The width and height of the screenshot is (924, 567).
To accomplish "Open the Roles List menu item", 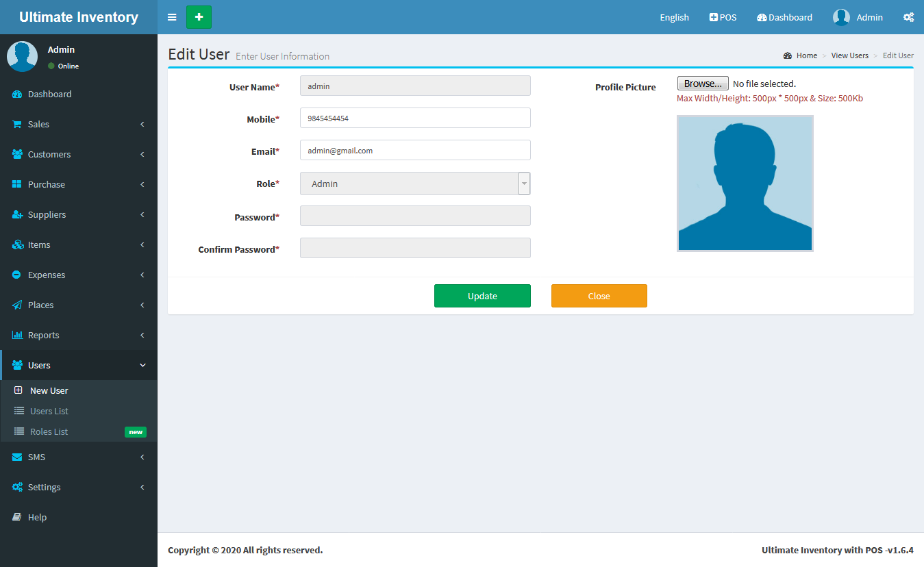I will click(x=49, y=432).
